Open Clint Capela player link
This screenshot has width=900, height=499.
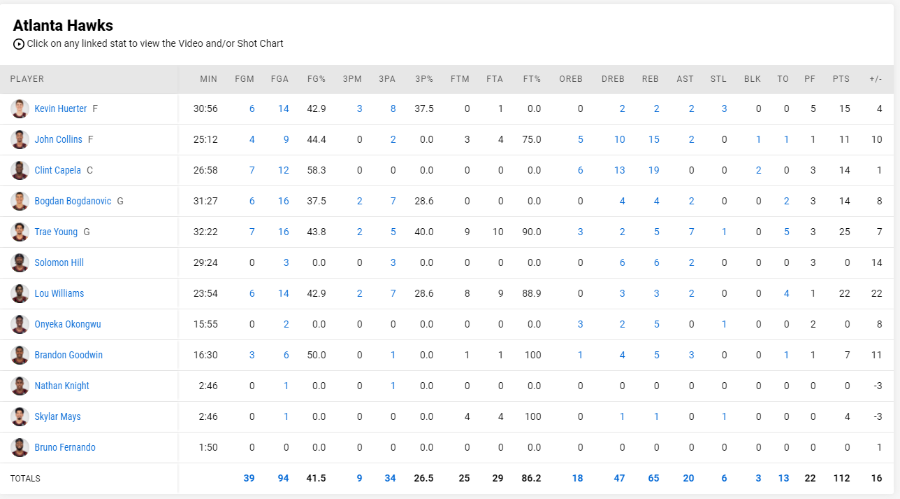click(x=57, y=171)
